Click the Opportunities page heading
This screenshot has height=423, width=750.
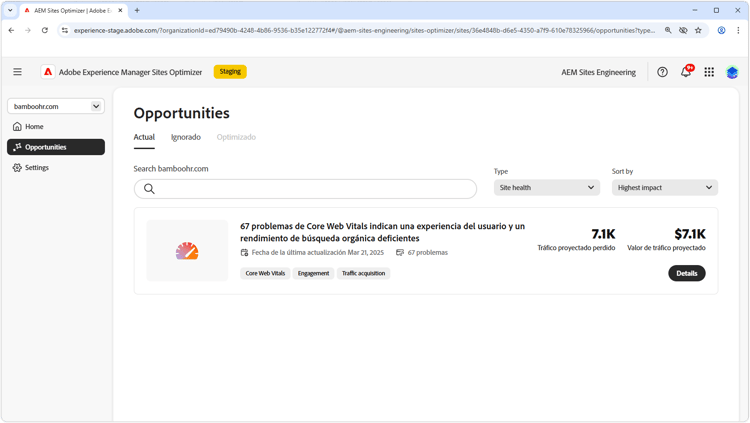coord(182,113)
